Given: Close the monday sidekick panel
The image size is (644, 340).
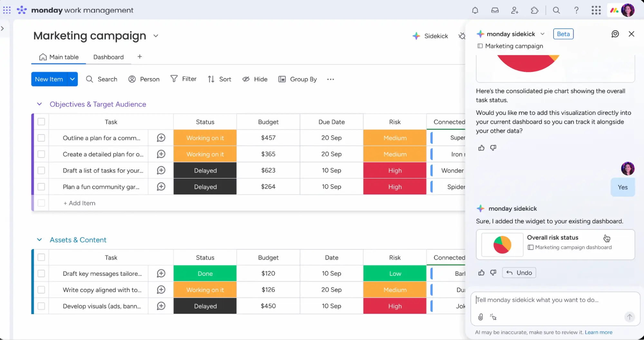Looking at the screenshot, I should tap(631, 34).
